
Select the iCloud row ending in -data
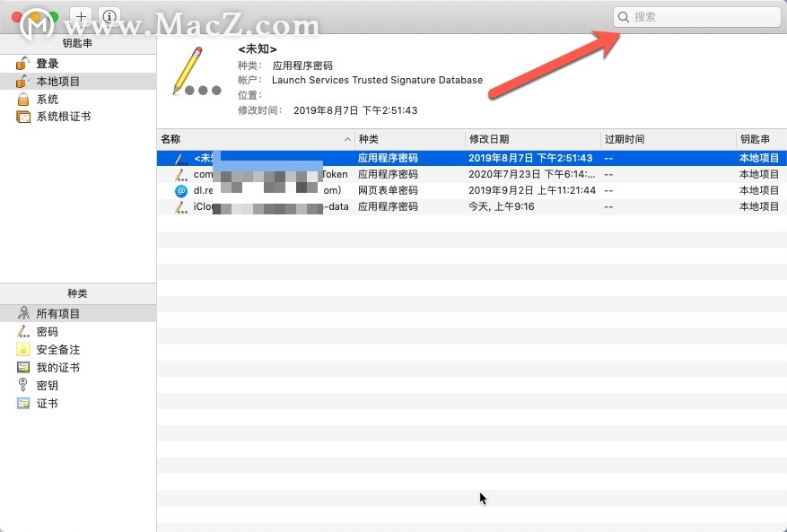tap(472, 206)
